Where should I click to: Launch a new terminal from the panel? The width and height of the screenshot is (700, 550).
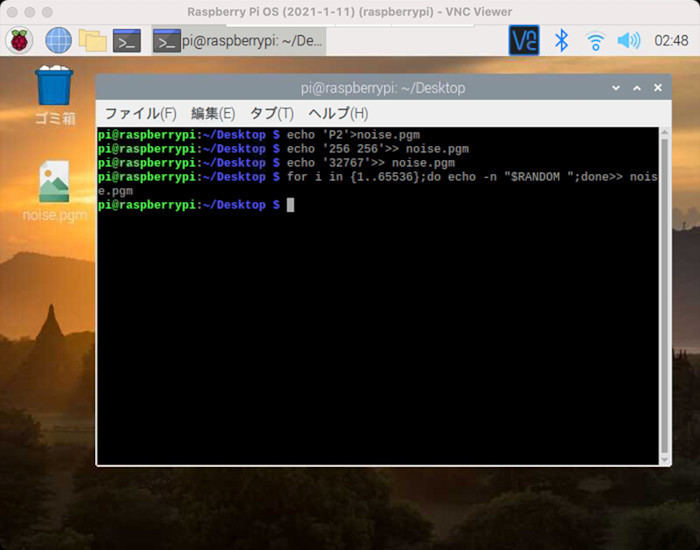127,41
